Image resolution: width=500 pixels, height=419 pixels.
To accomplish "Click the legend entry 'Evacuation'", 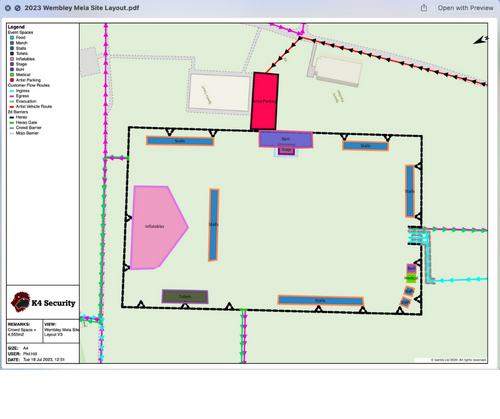I will point(23,101).
